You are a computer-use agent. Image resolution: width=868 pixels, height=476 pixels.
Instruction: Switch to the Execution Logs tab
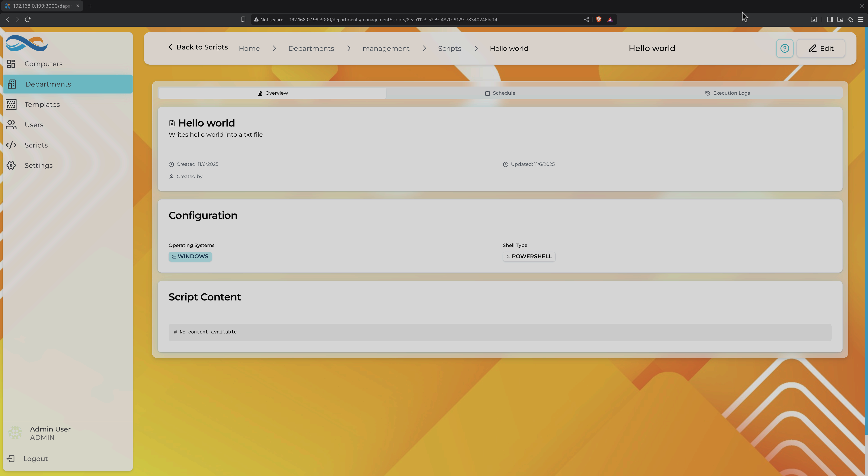point(727,93)
